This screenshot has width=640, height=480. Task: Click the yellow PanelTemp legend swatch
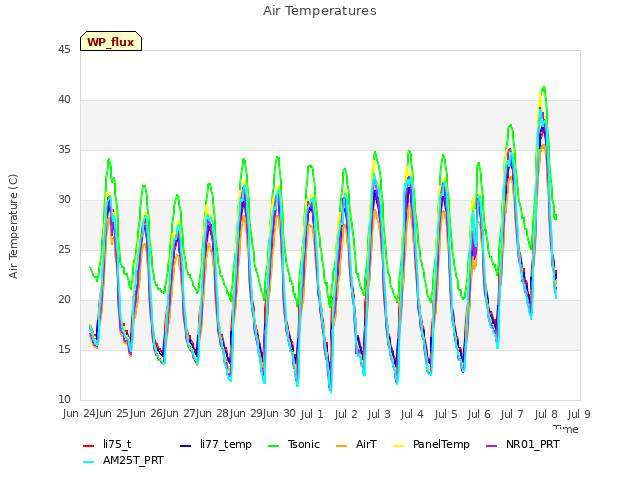(398, 446)
